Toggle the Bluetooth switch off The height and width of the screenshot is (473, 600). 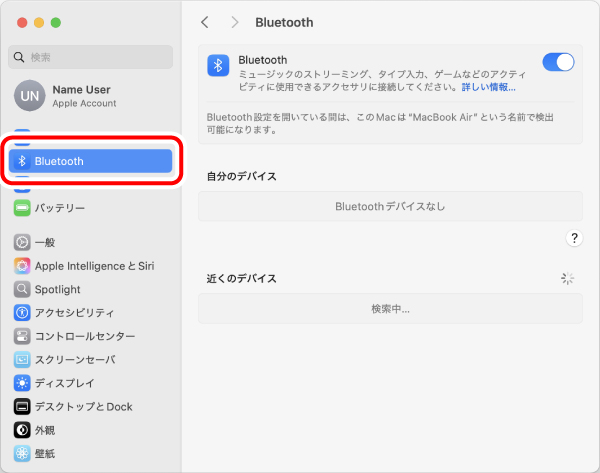558,62
